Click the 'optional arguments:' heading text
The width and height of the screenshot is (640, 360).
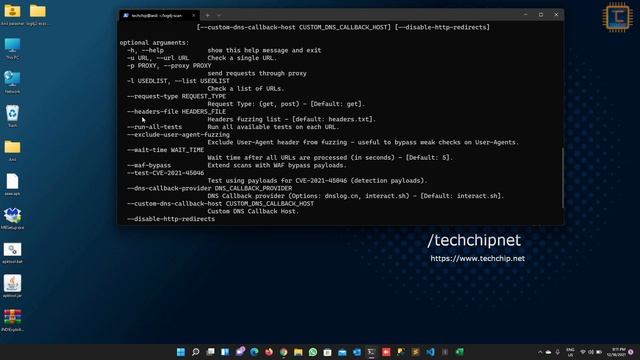tap(154, 42)
